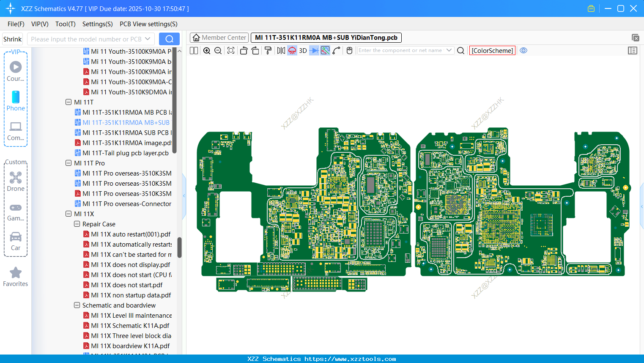644x363 pixels.
Task: Click the mirror flip board tool
Action: [281, 50]
